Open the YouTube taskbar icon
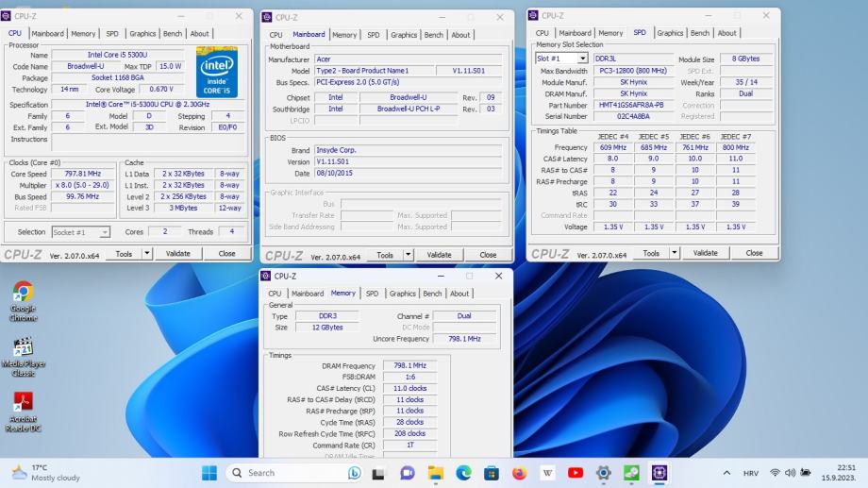Viewport: 868px width, 488px height. click(575, 473)
